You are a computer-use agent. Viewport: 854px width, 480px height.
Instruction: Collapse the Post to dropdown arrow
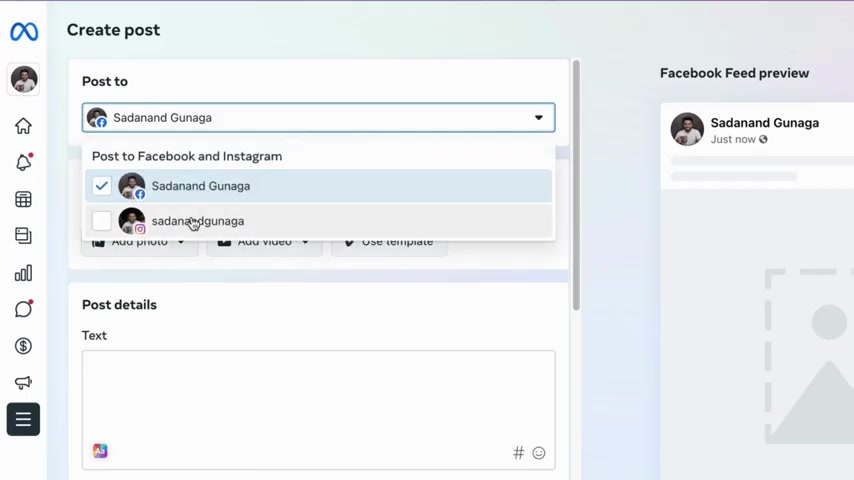coord(539,118)
